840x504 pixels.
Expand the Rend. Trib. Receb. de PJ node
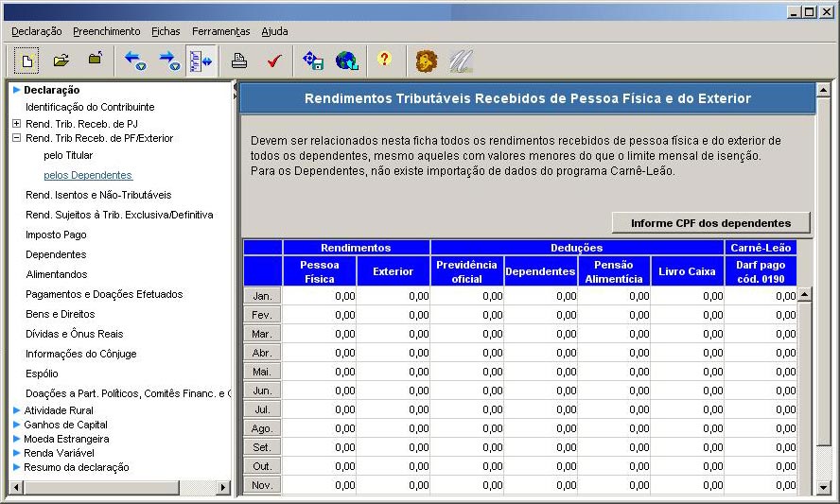click(16, 124)
